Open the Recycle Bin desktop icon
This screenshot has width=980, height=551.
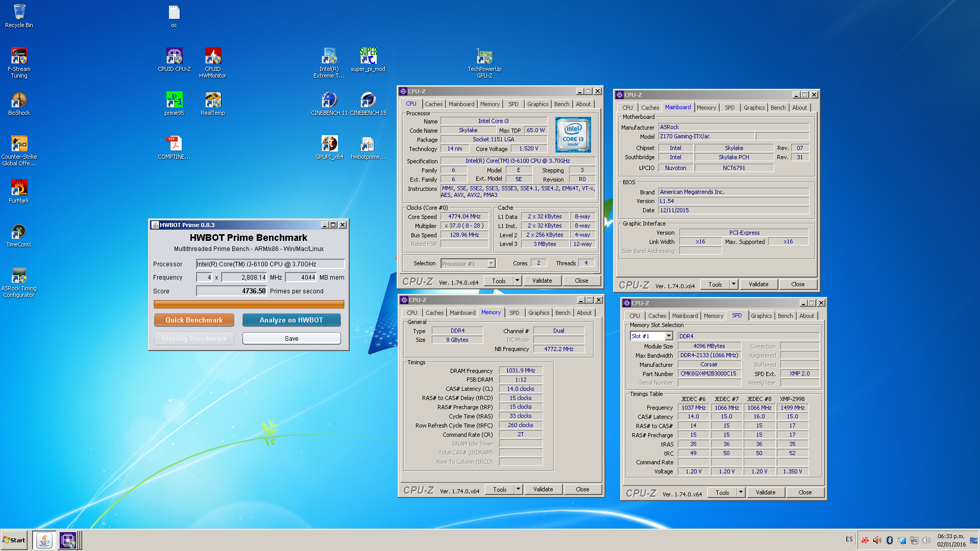[x=19, y=16]
